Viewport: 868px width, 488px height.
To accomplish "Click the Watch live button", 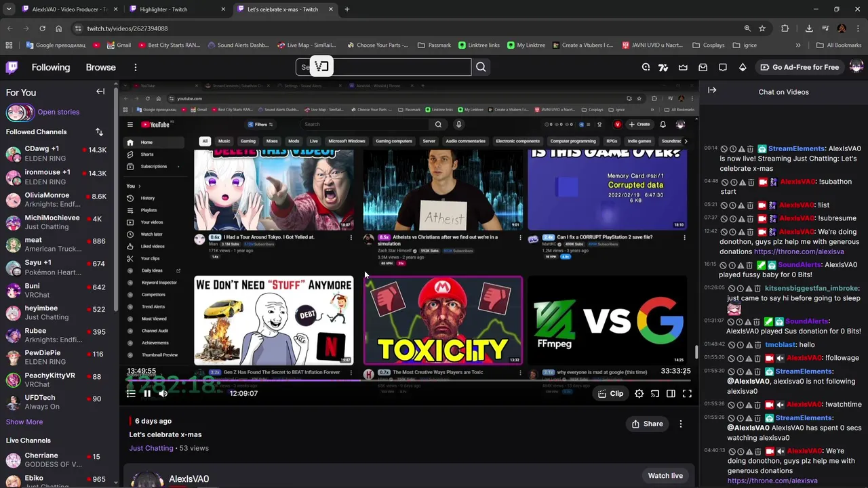I will tap(665, 476).
